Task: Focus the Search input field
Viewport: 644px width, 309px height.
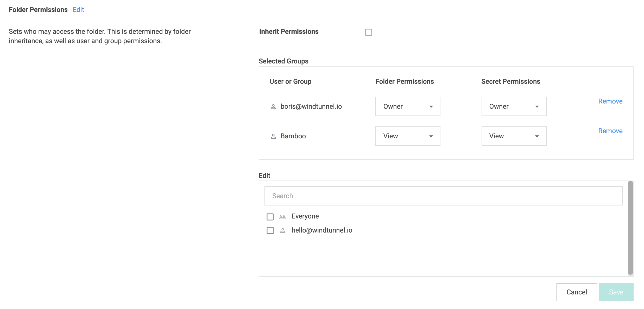Action: 443,196
